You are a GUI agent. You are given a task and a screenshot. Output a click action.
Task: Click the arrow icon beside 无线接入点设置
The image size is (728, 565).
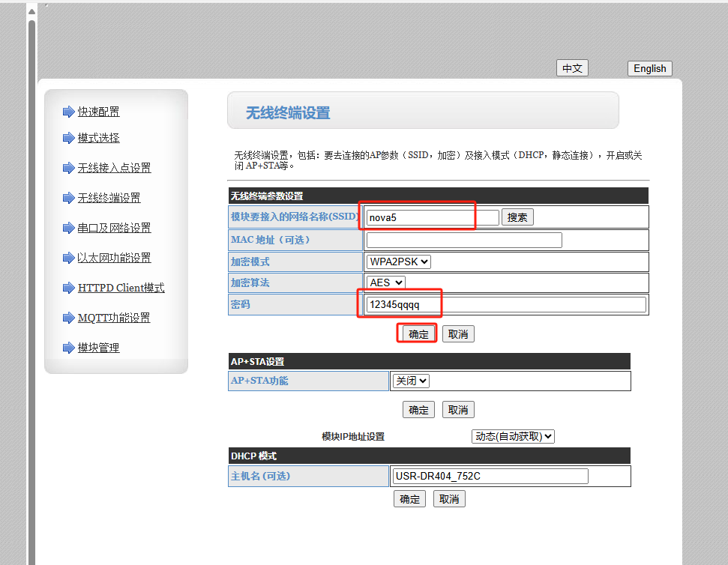[x=68, y=169]
